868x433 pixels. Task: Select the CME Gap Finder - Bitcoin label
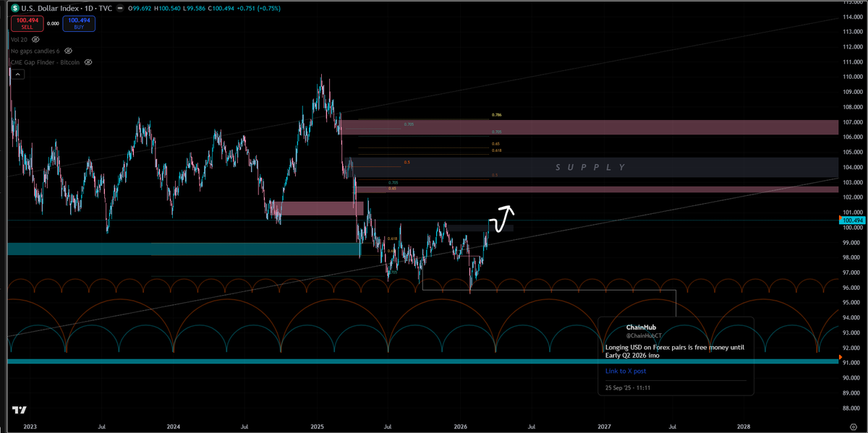pyautogui.click(x=45, y=62)
